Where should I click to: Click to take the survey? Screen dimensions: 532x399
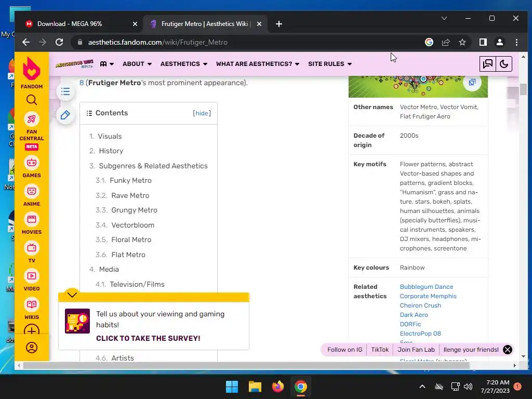[148, 338]
